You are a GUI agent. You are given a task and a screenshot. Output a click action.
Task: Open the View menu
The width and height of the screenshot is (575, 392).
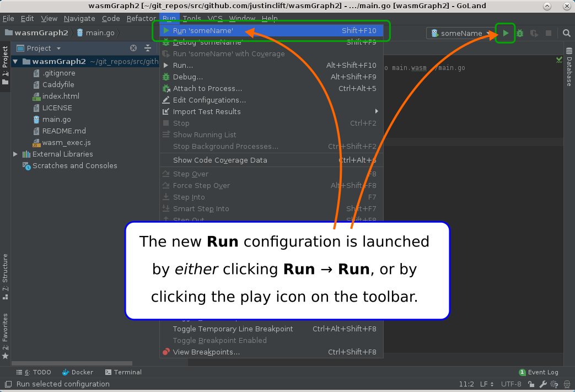point(49,19)
